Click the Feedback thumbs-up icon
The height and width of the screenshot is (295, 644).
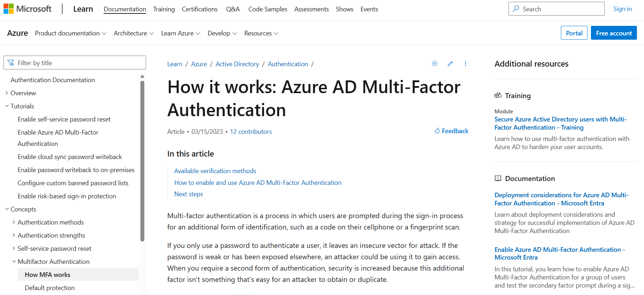[437, 131]
